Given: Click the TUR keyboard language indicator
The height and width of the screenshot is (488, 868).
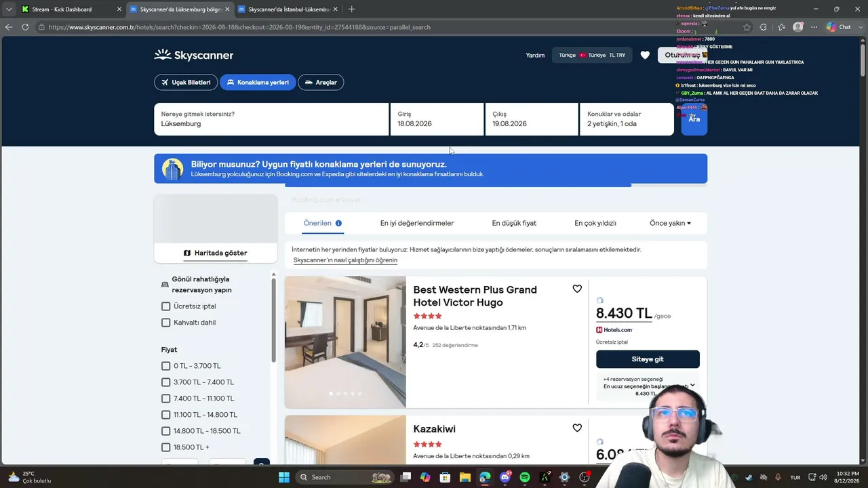Looking at the screenshot, I should coord(795,477).
